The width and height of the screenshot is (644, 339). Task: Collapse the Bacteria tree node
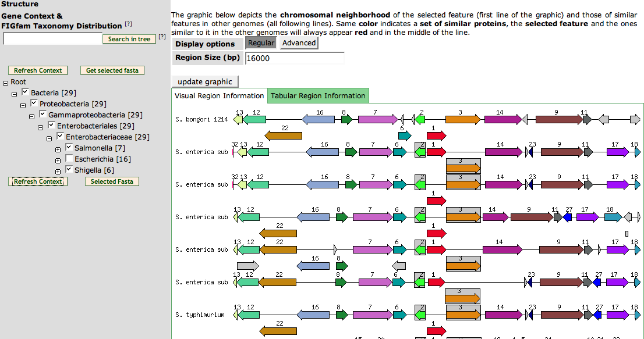click(14, 94)
